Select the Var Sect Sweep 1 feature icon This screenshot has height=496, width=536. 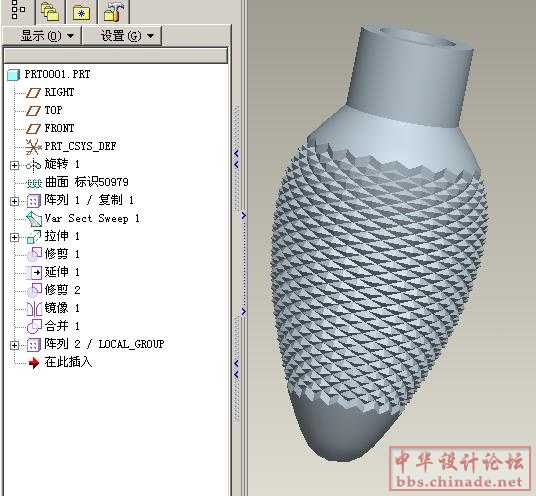tap(34, 219)
